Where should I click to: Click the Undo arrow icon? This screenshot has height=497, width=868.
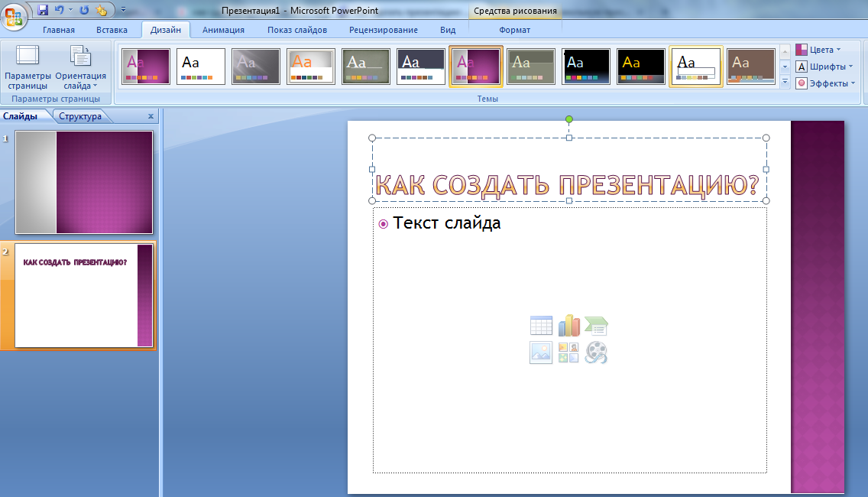(x=60, y=10)
